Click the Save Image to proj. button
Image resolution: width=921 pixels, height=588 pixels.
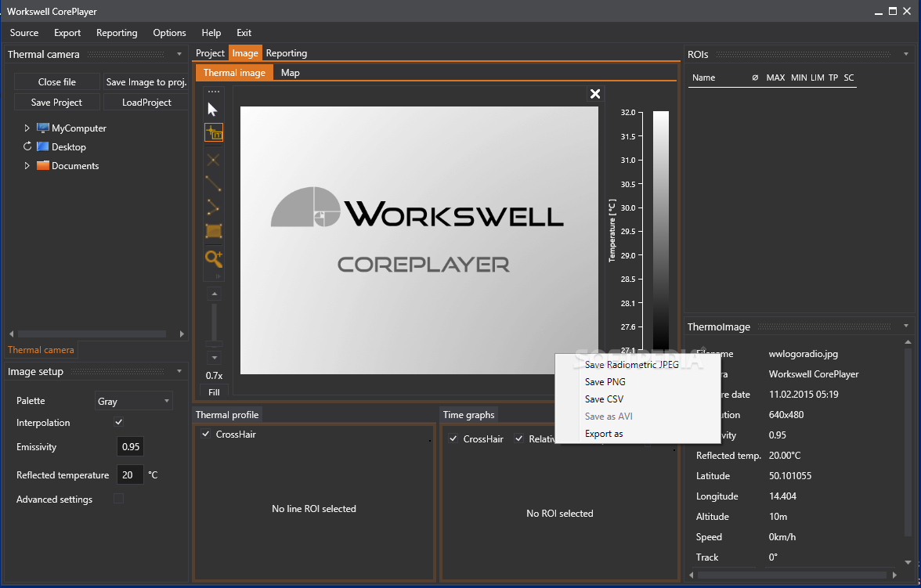pos(146,82)
